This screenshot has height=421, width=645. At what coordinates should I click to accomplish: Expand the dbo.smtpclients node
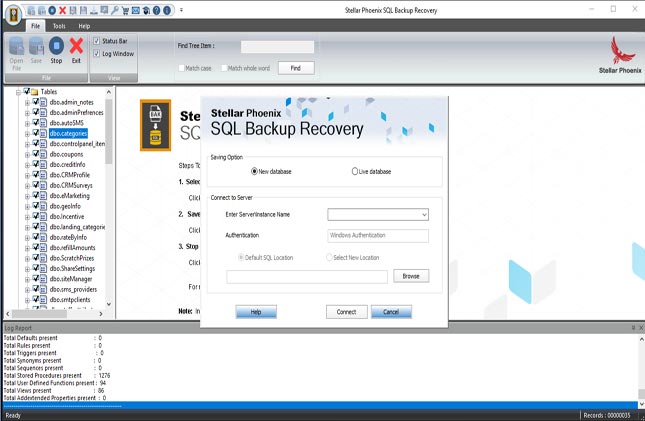click(27, 300)
